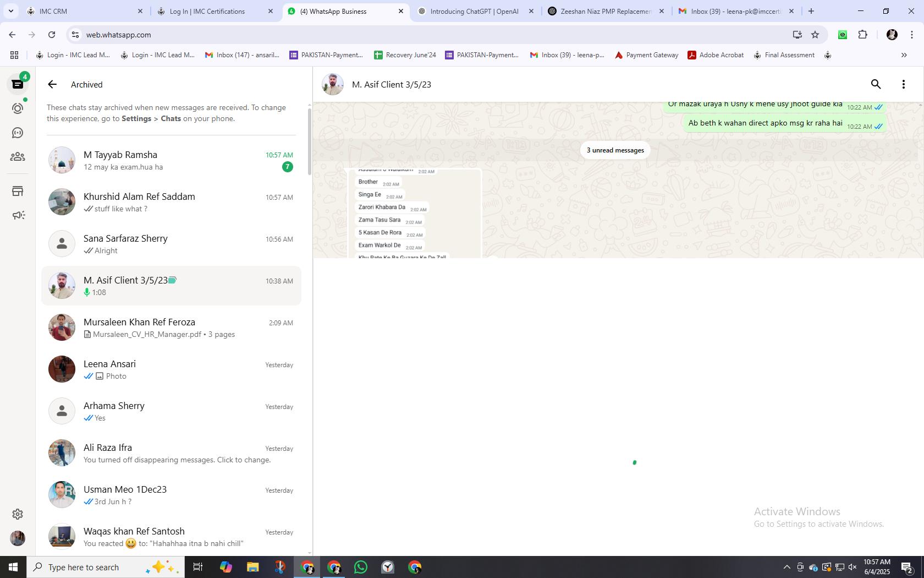Open Waqas khan Ref Santosh chat
This screenshot has width=924, height=578.
(171, 537)
